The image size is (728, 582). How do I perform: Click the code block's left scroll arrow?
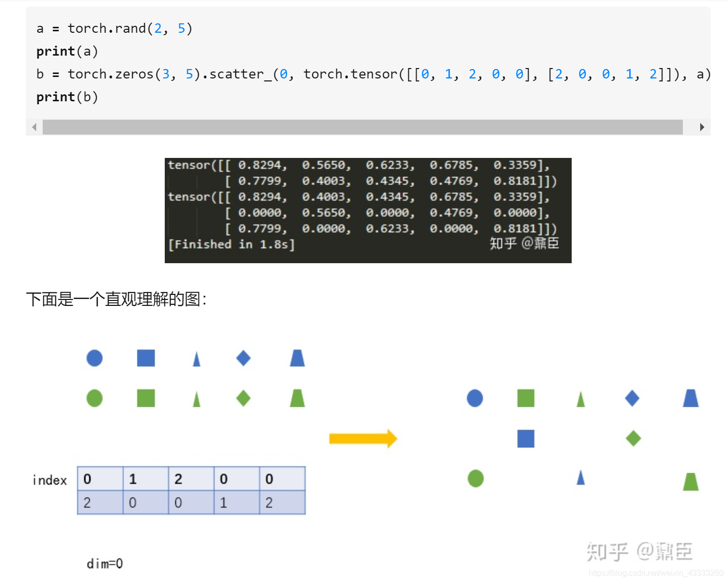pyautogui.click(x=34, y=127)
